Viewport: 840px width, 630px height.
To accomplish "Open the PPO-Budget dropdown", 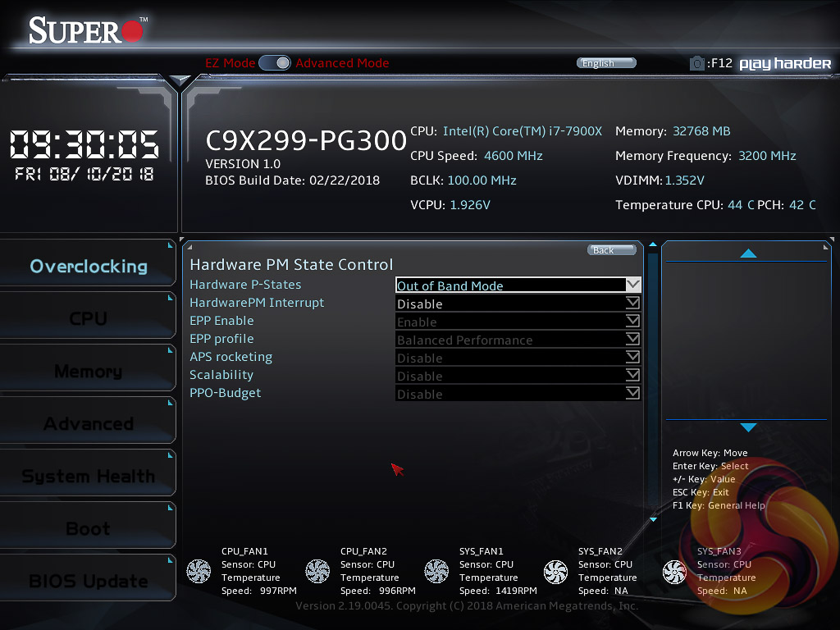I will click(518, 394).
